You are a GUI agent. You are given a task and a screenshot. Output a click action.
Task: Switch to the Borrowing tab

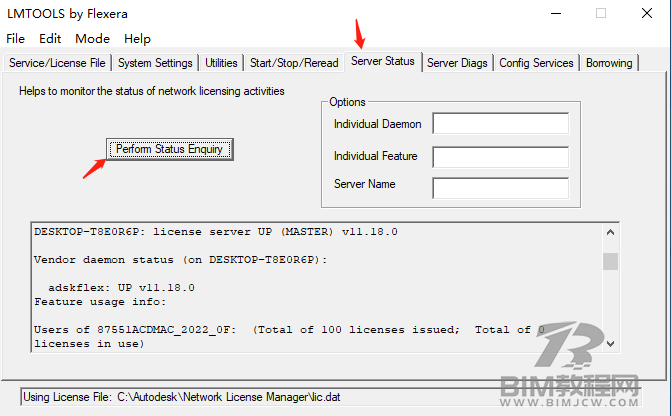(x=609, y=63)
